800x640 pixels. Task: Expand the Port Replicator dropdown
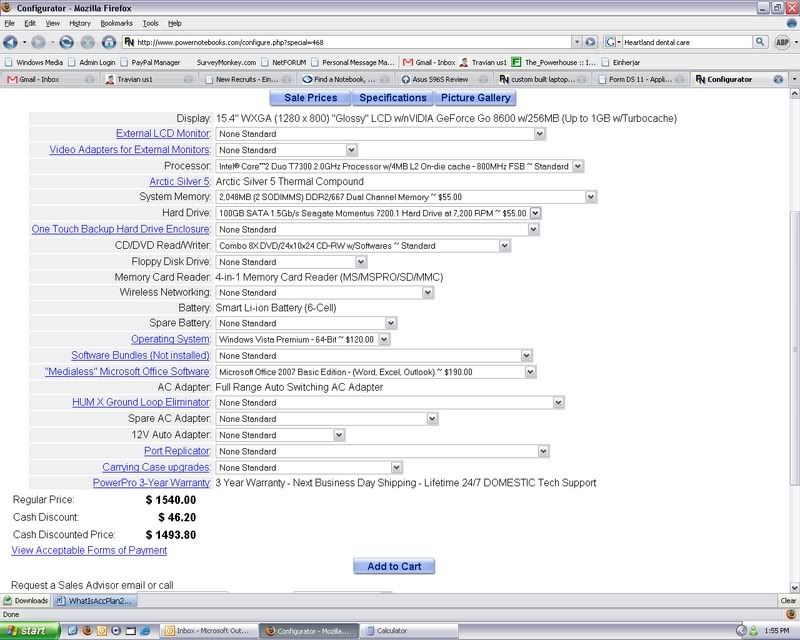click(543, 451)
